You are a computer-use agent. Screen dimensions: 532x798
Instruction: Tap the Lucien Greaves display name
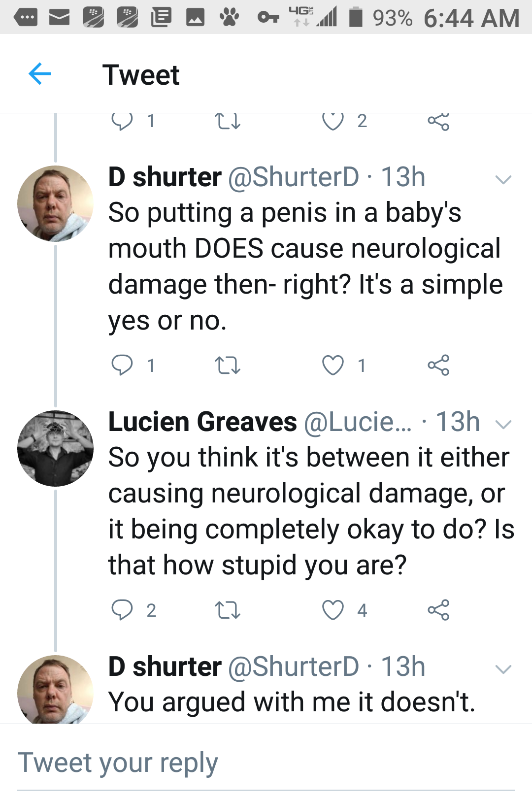tap(202, 422)
